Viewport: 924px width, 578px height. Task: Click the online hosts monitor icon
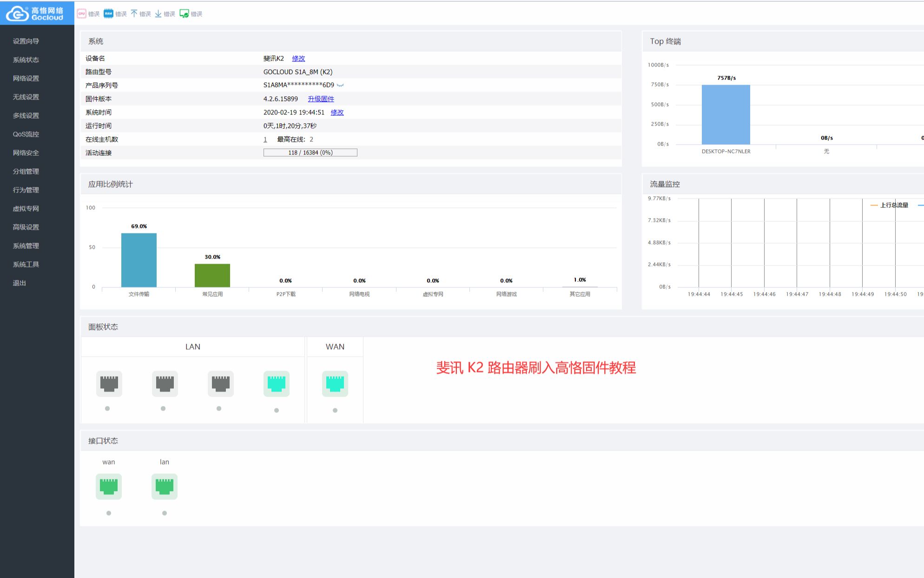pyautogui.click(x=184, y=13)
